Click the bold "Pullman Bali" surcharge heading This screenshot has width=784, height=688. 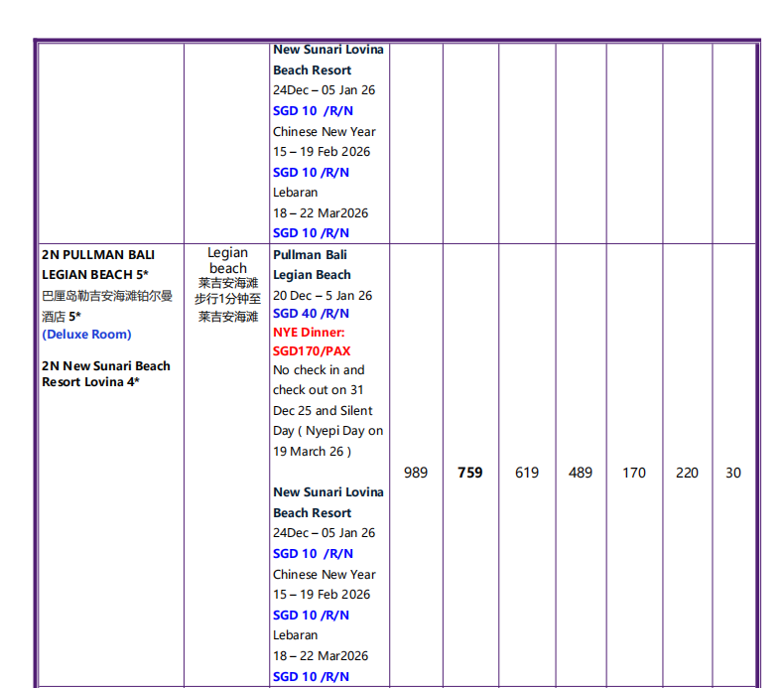click(310, 255)
